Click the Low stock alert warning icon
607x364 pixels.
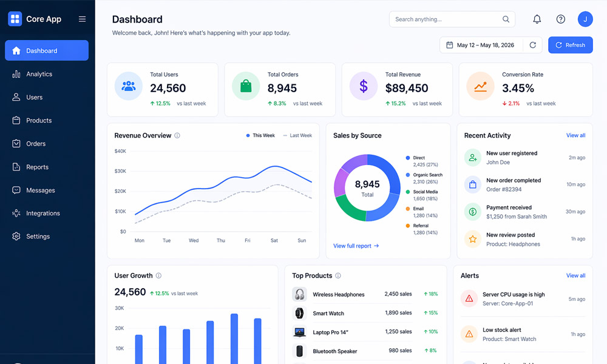(x=469, y=334)
